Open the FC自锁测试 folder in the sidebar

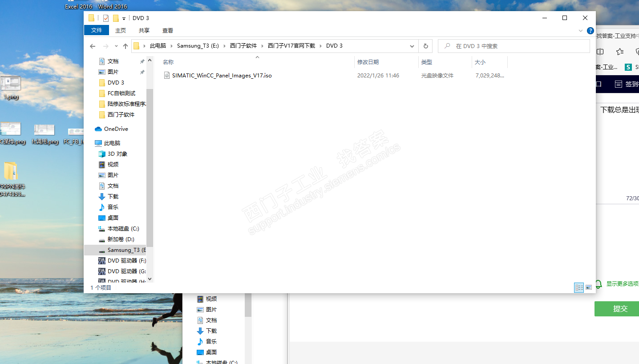pos(121,93)
